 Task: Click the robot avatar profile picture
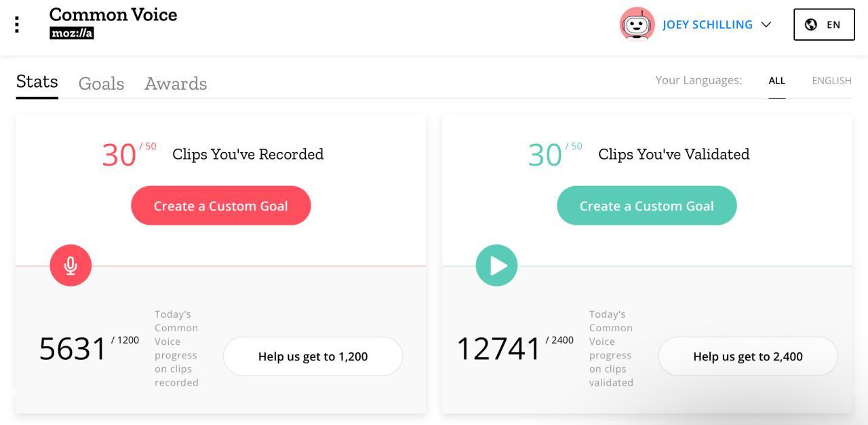(637, 24)
